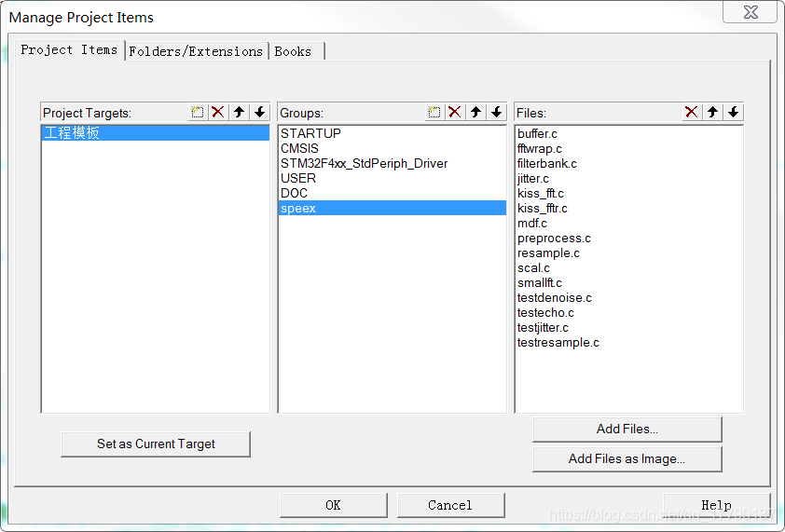Add a new group
Viewport: 785px width, 532px height.
(x=434, y=112)
